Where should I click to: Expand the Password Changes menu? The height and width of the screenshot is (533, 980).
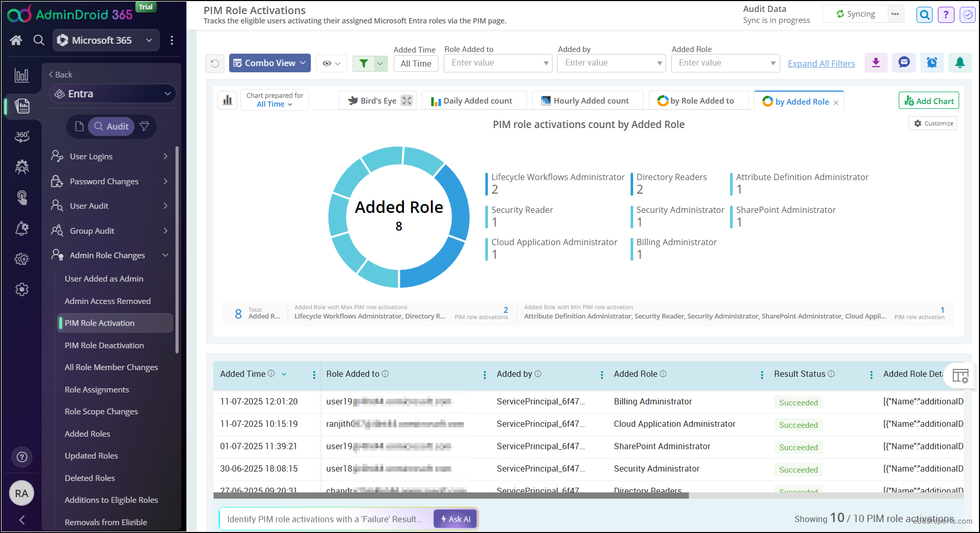110,181
